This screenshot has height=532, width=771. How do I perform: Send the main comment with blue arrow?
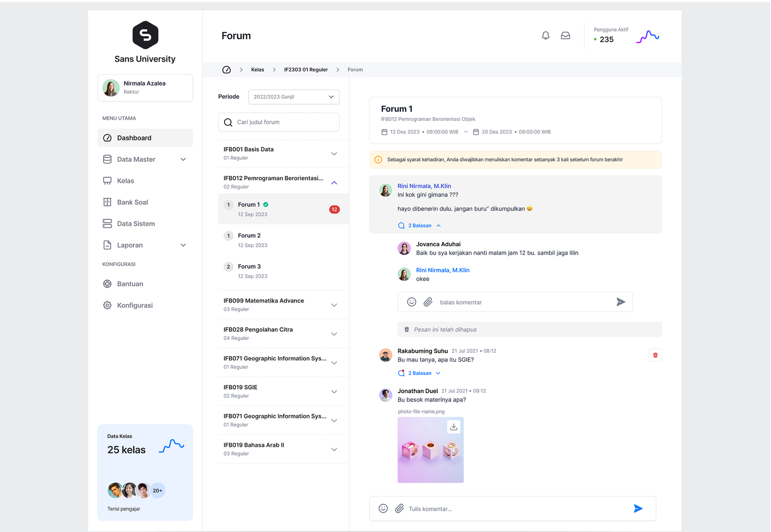(638, 508)
